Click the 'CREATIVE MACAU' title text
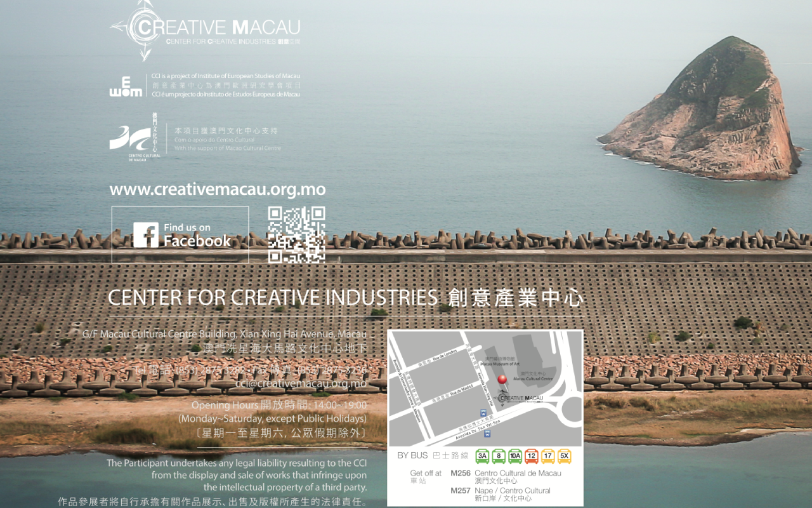Viewport: 812px width, 508px height. tap(219, 27)
